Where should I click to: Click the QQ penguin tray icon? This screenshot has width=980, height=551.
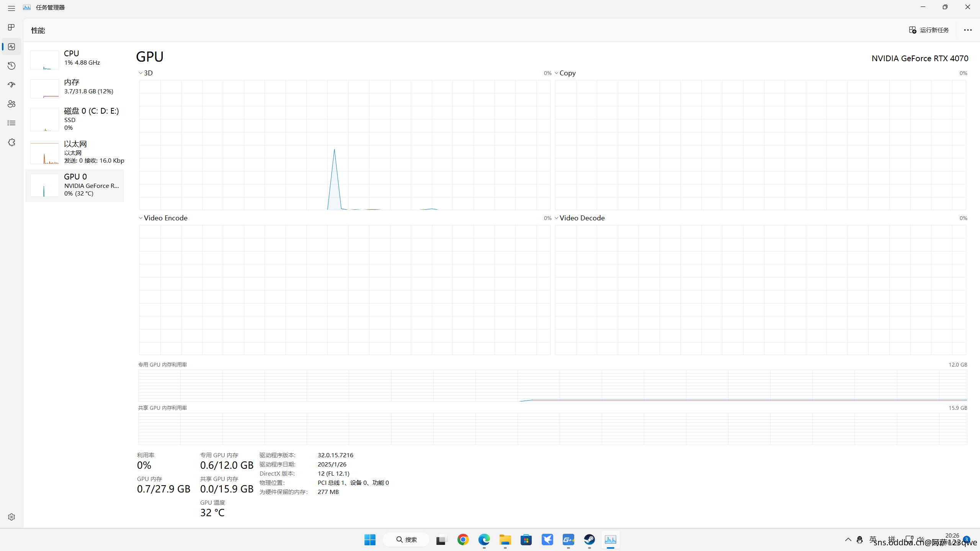[x=860, y=540]
